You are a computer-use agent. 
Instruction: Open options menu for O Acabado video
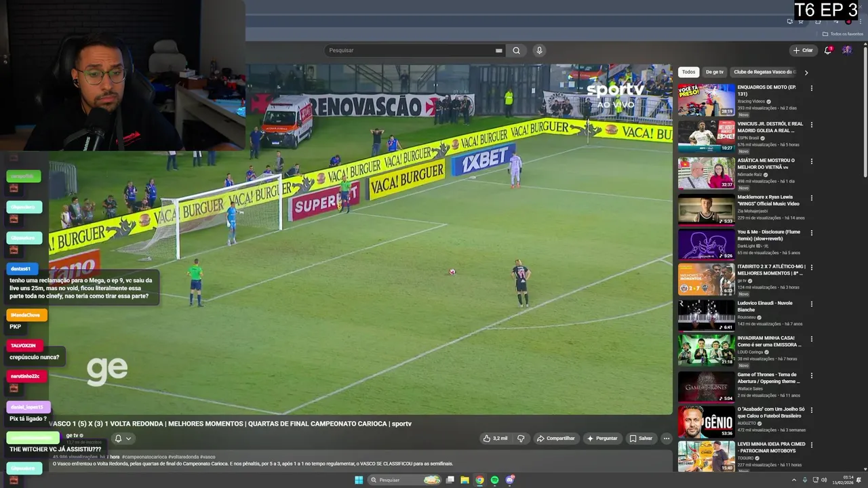click(x=811, y=410)
